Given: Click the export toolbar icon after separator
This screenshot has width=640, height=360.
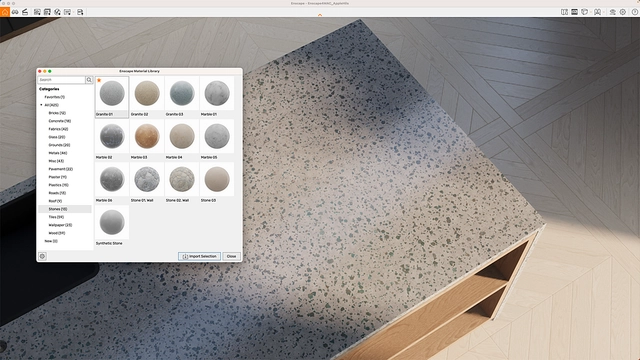Looking at the screenshot, I should pyautogui.click(x=80, y=12).
